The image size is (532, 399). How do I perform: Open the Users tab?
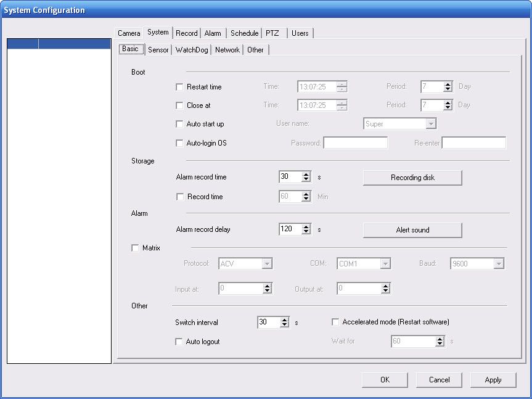(x=300, y=33)
